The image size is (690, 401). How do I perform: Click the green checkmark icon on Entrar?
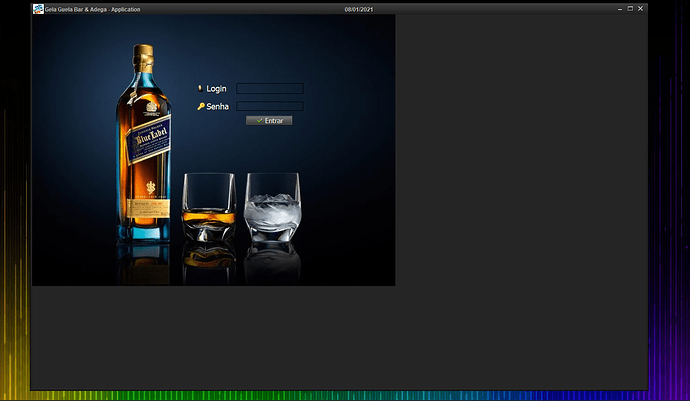point(259,121)
